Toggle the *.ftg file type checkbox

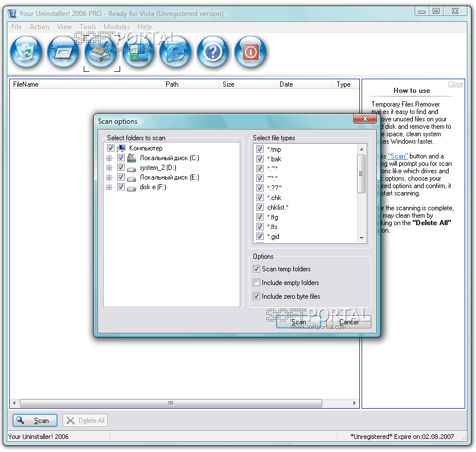click(x=260, y=217)
